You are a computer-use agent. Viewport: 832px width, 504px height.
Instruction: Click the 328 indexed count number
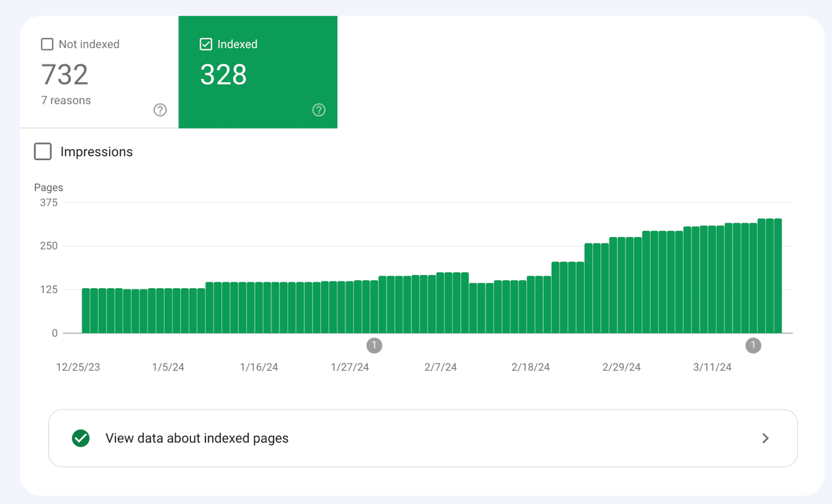pos(224,75)
